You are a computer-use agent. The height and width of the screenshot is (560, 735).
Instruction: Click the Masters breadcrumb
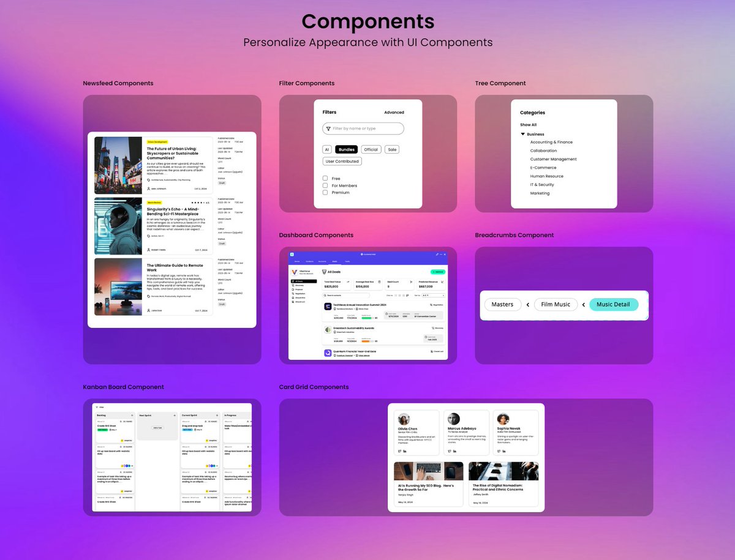coord(502,304)
